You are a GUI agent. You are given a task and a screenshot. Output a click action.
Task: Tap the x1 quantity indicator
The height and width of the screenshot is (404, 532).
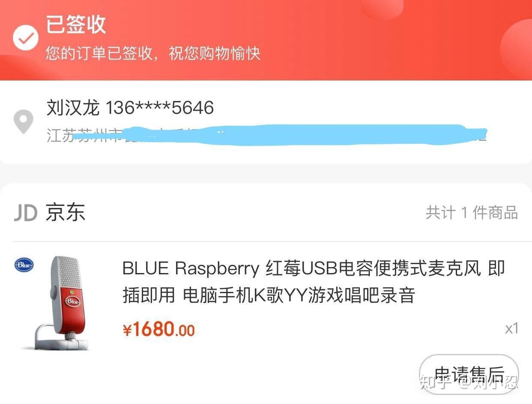click(512, 328)
